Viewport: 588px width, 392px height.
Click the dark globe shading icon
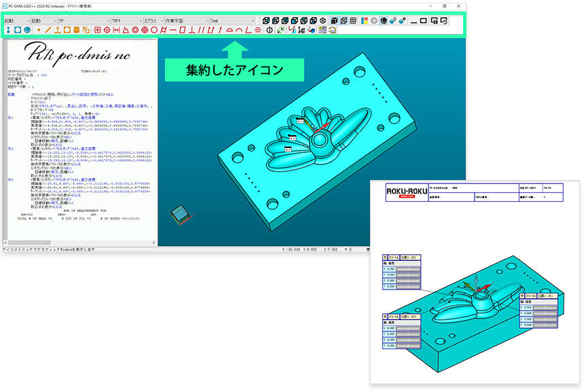383,20
